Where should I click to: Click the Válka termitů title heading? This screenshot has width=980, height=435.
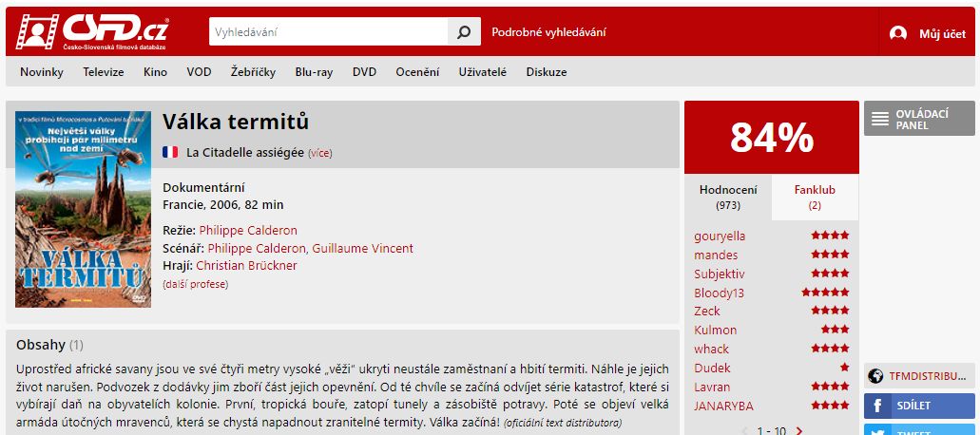tap(236, 122)
